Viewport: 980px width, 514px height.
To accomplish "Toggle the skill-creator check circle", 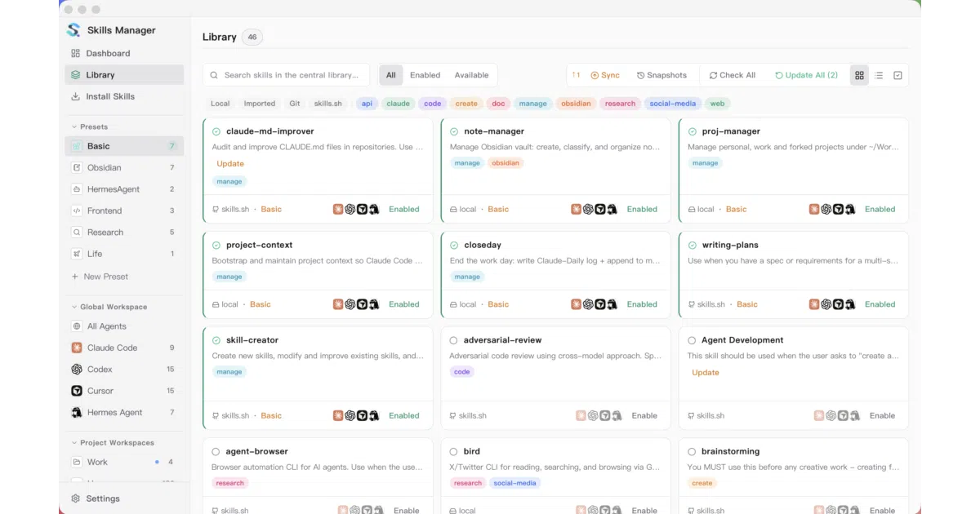I will coord(216,340).
